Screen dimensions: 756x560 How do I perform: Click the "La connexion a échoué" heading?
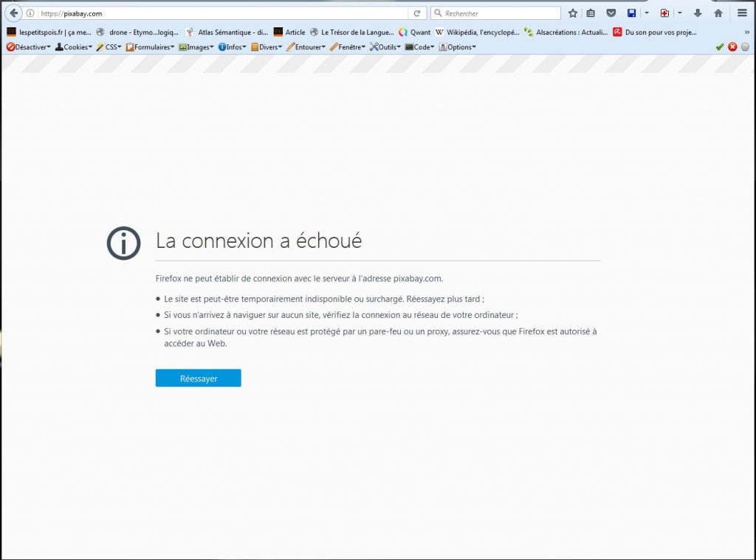coord(258,241)
